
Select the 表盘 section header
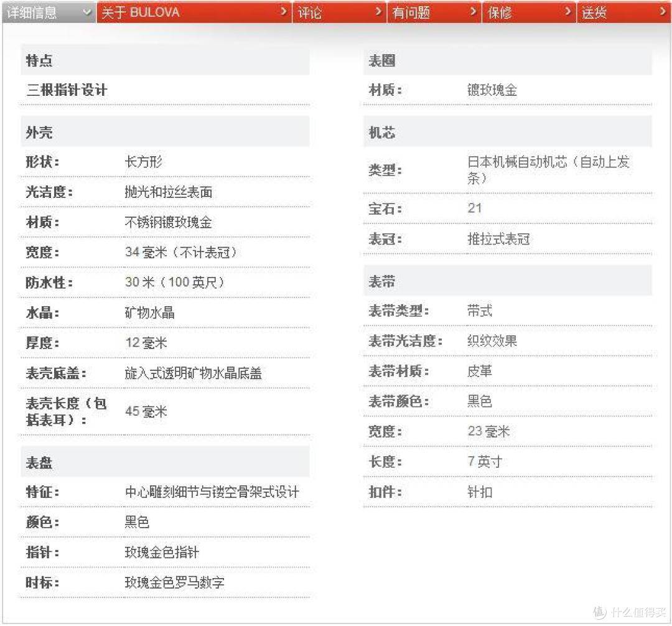(165, 462)
